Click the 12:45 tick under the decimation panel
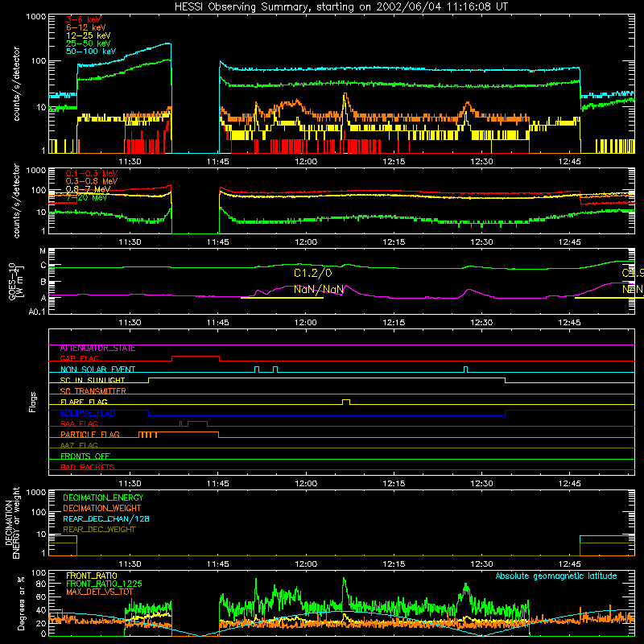The image size is (644, 644). (x=570, y=564)
